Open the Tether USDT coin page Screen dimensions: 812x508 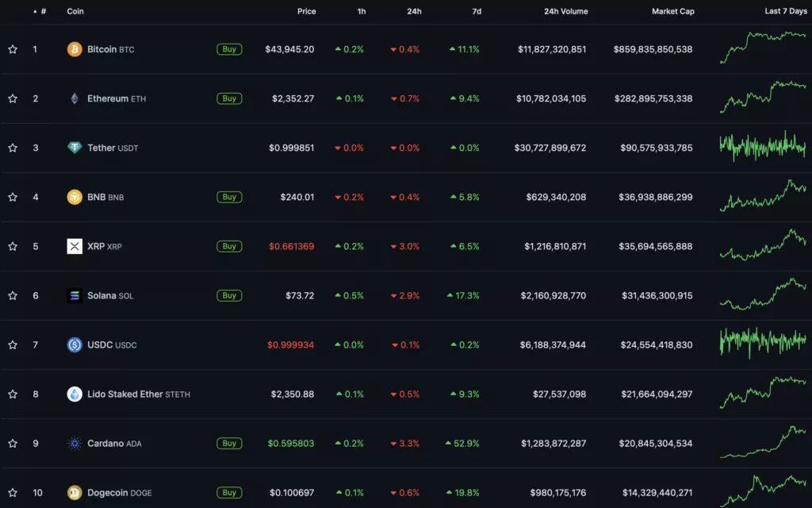113,148
